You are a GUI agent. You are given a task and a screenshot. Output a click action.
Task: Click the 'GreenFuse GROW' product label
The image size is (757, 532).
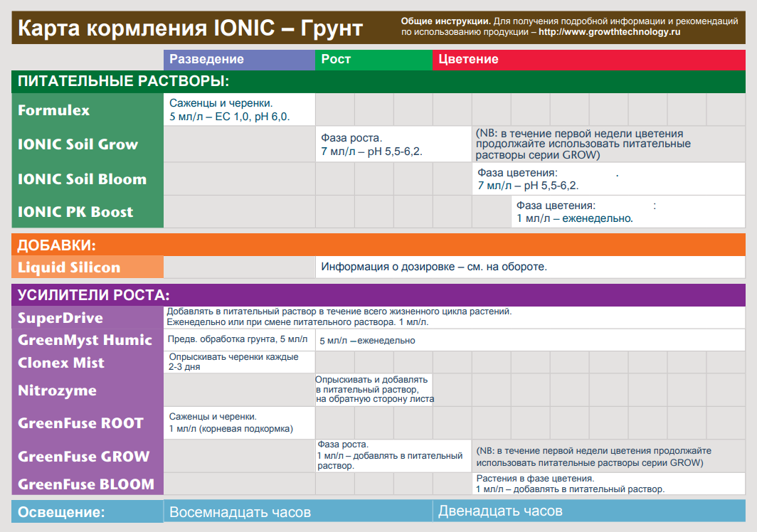tap(83, 457)
